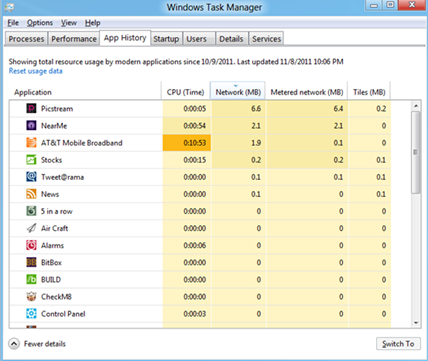Screen dimensions: 428x361
Task: Click the 0:00:54 CPU time cell
Action: coord(187,126)
